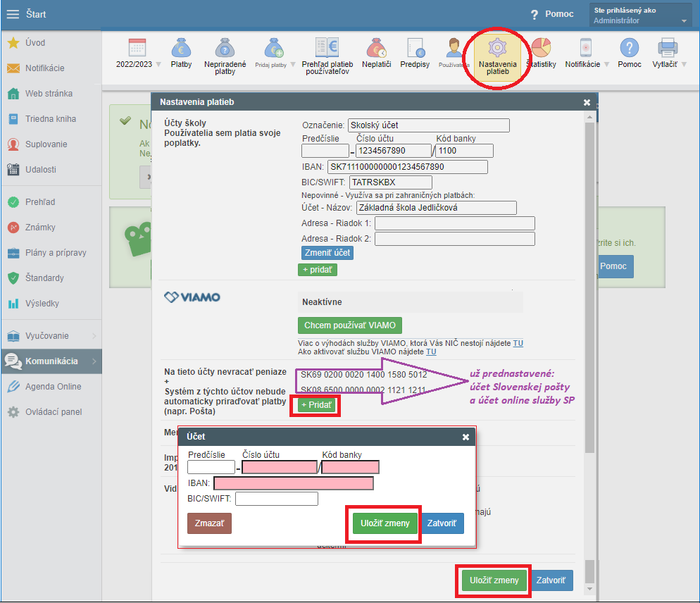Open Triedna kniha sidebar icon

tap(13, 119)
